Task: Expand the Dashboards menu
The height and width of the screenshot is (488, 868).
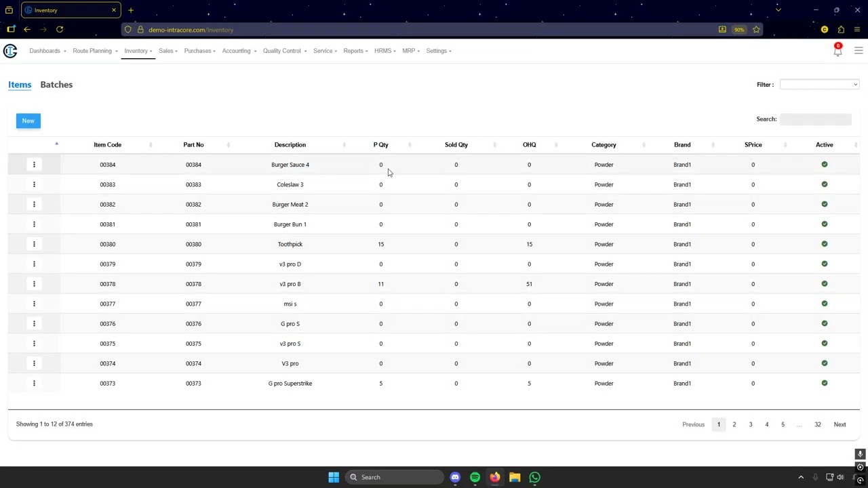Action: tap(47, 51)
